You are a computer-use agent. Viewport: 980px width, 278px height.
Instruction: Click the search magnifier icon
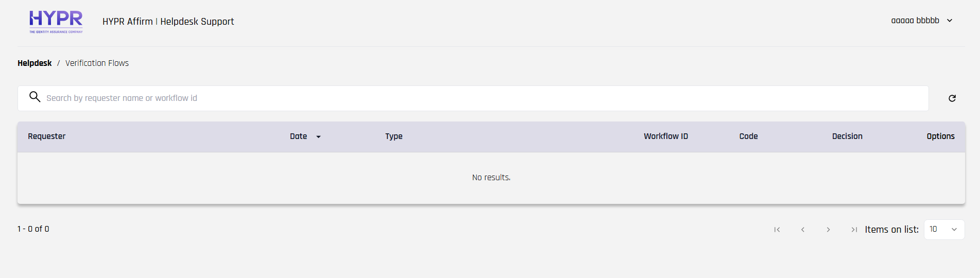[x=35, y=97]
